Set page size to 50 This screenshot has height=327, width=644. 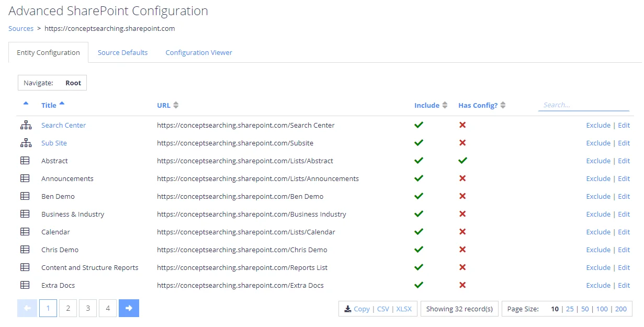(x=585, y=309)
